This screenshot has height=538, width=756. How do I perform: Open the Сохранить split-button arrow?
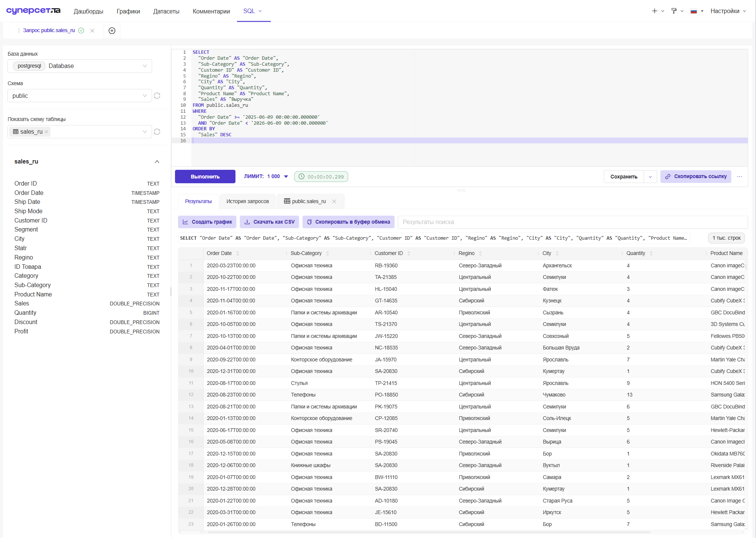point(650,177)
